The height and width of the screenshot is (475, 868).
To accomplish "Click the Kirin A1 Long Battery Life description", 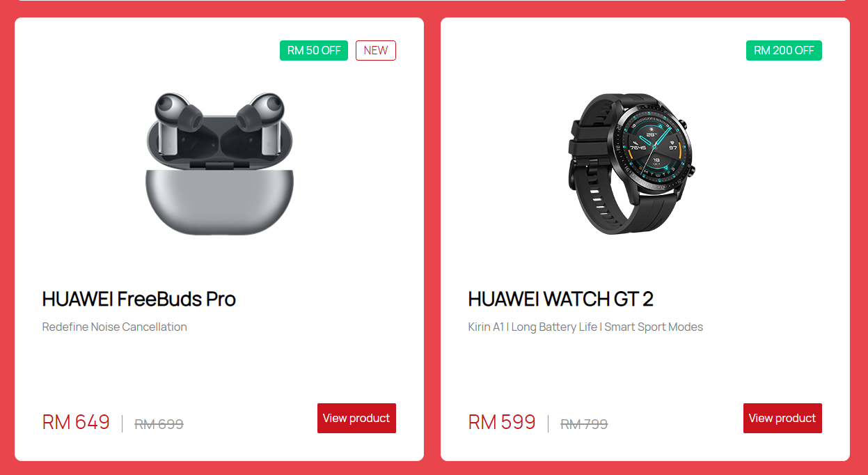I will (585, 327).
